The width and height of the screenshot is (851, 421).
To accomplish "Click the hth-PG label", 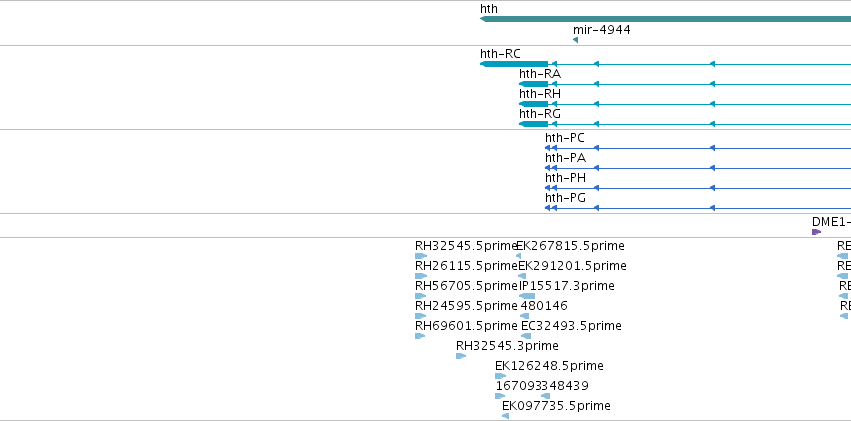I will (566, 198).
